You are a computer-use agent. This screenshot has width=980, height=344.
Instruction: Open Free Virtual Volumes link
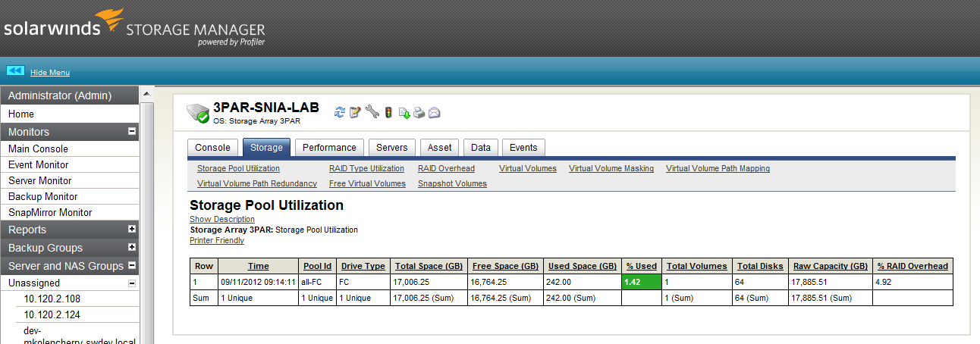coord(367,183)
